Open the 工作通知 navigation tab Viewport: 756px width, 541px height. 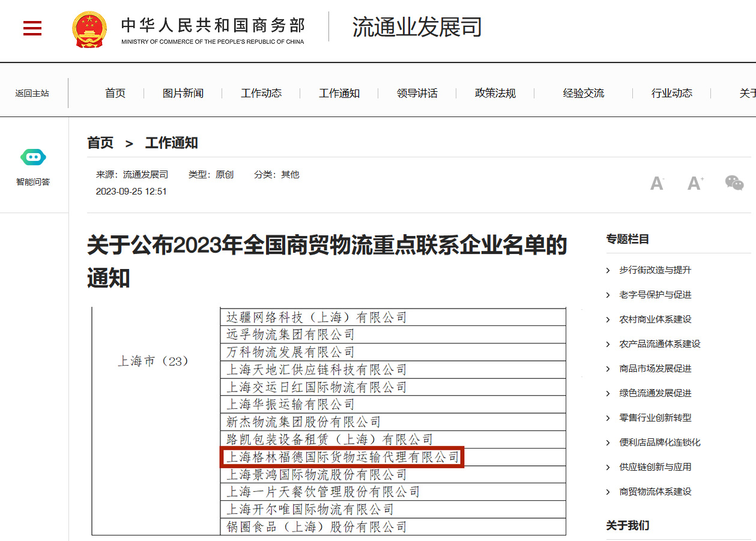[x=339, y=93]
